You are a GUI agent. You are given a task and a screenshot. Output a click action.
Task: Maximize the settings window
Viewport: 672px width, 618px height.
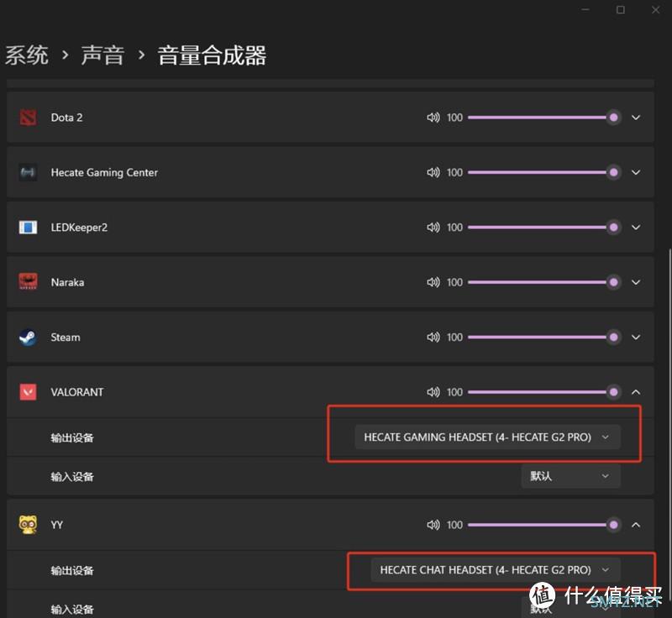(621, 10)
